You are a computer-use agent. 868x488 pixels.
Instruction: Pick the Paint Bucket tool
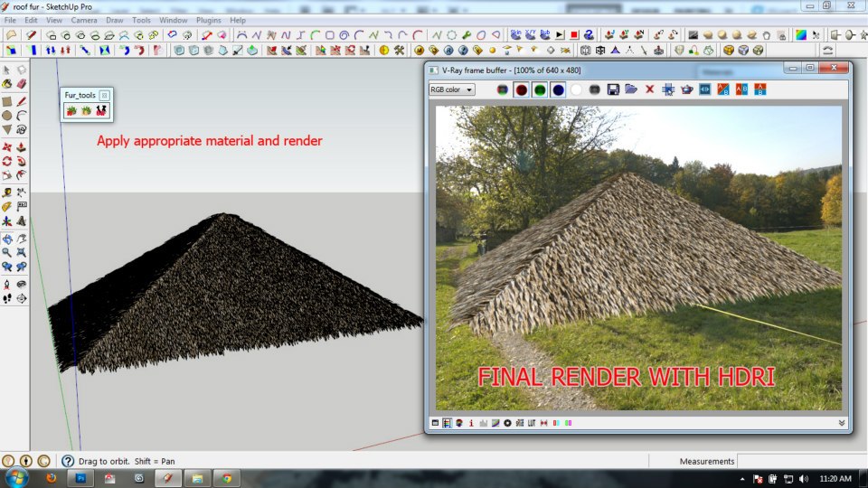tap(6, 84)
